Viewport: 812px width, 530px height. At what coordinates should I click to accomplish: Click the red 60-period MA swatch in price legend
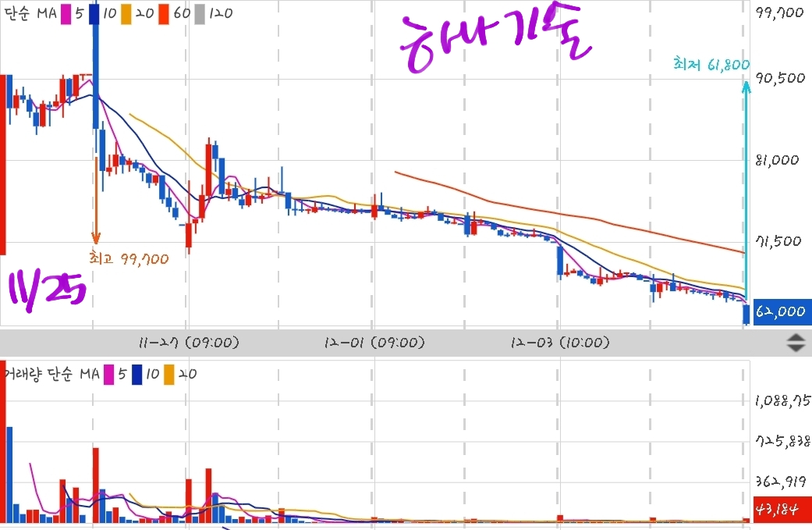(164, 13)
